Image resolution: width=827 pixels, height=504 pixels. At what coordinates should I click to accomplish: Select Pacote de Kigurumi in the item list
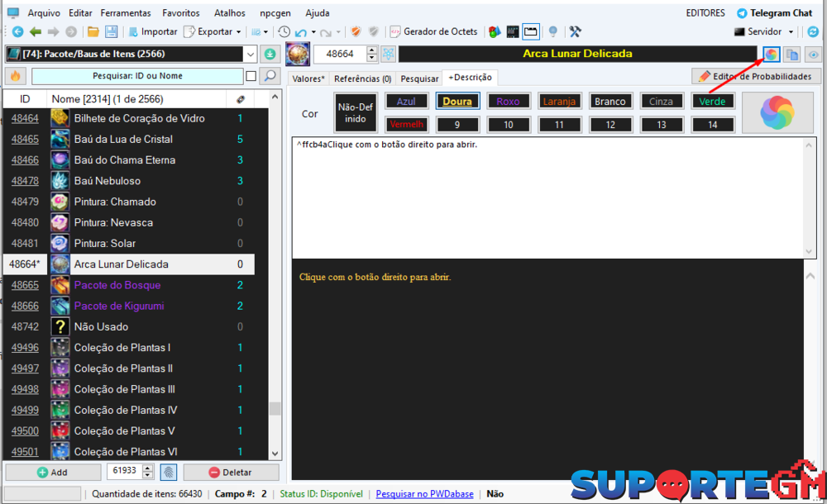click(x=119, y=306)
